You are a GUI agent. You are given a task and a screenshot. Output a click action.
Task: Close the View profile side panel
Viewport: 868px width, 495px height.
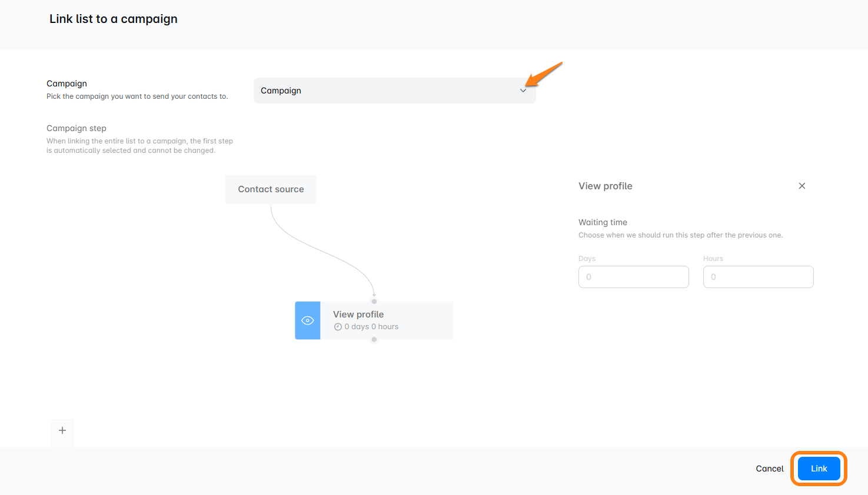802,186
